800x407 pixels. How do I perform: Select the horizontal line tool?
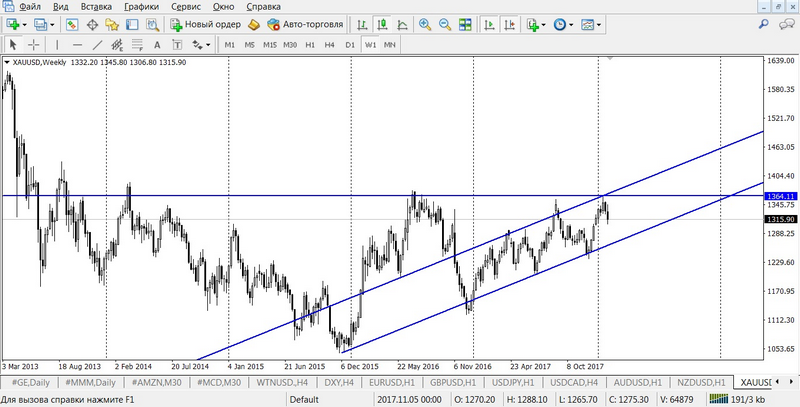coord(78,45)
